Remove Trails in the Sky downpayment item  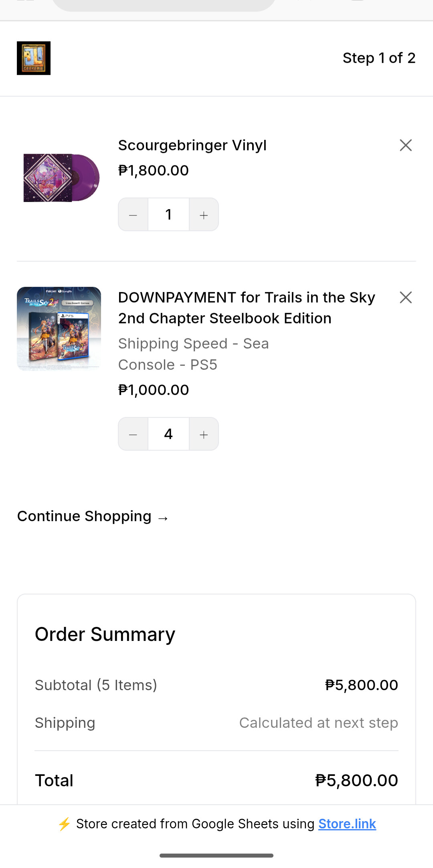click(x=406, y=297)
